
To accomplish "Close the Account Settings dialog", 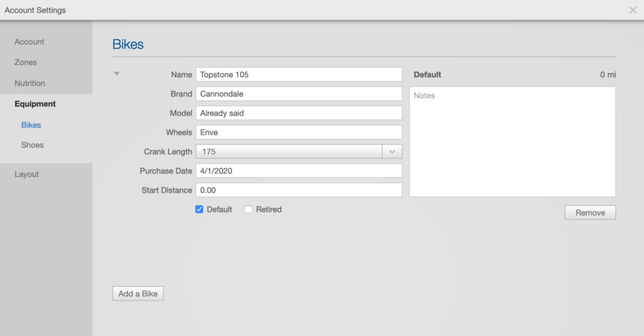I will 633,10.
